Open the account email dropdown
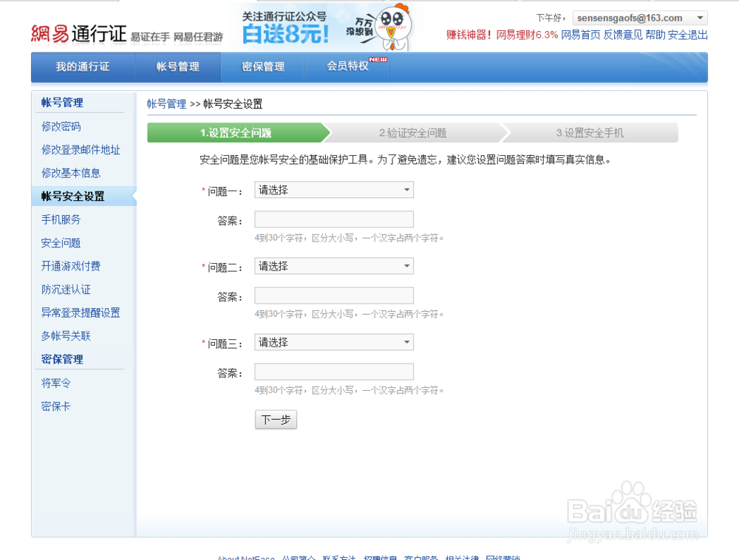739x560 pixels. [698, 17]
